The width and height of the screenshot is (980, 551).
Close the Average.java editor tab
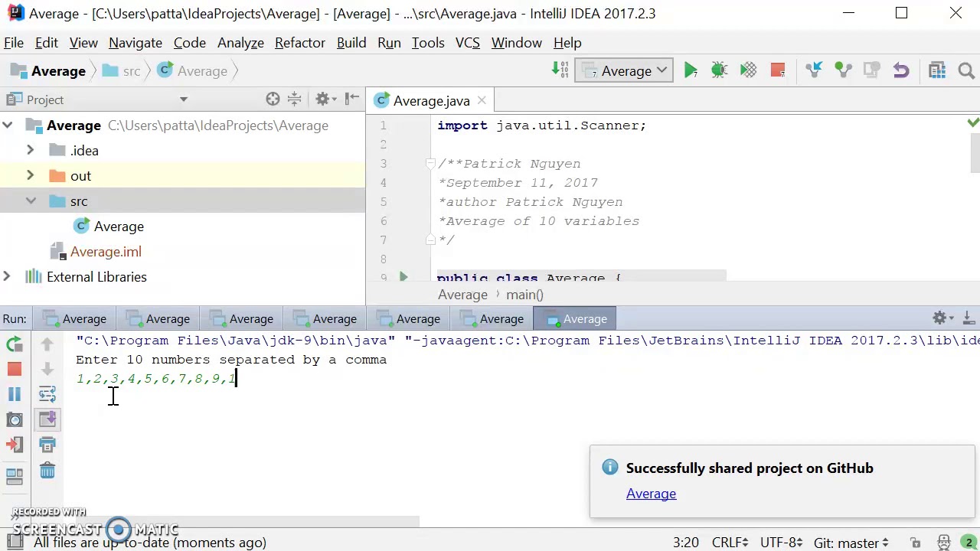pos(482,101)
